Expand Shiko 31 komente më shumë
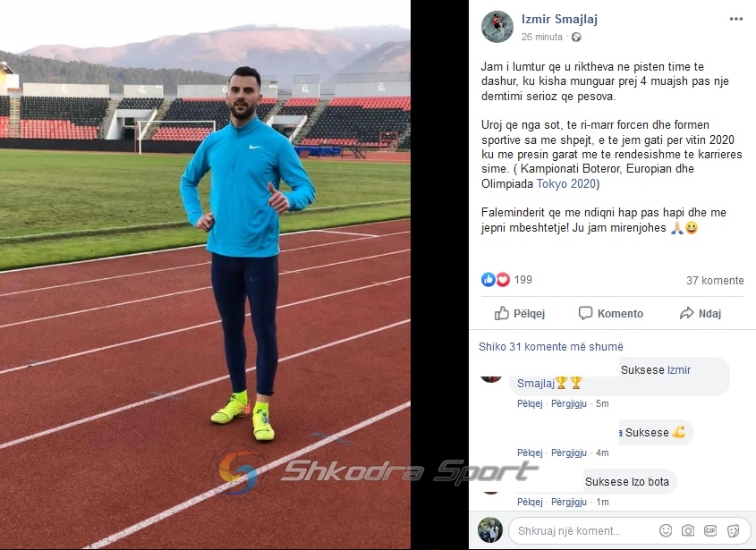Screen dimensions: 756x550 pyautogui.click(x=550, y=347)
